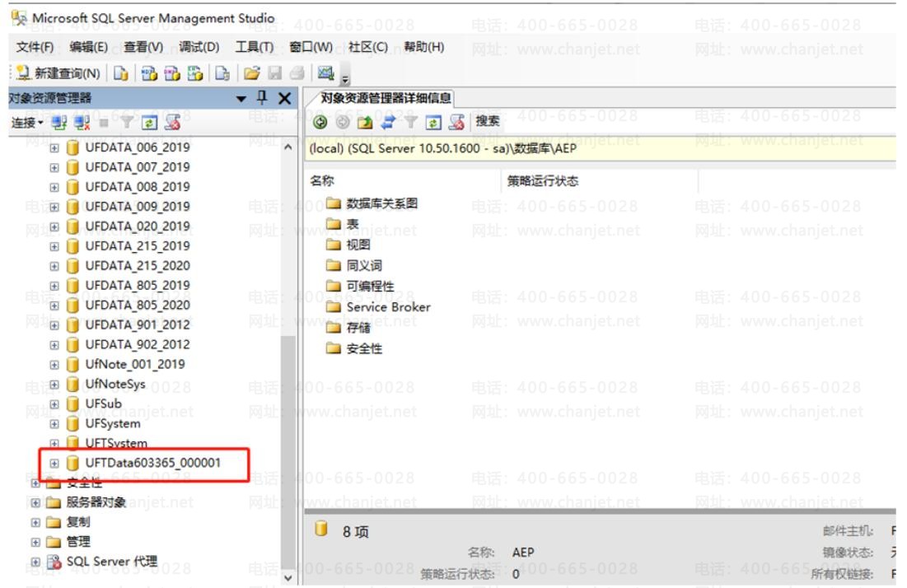Select UFDATA_007_2019 in the tree

pyautogui.click(x=138, y=167)
